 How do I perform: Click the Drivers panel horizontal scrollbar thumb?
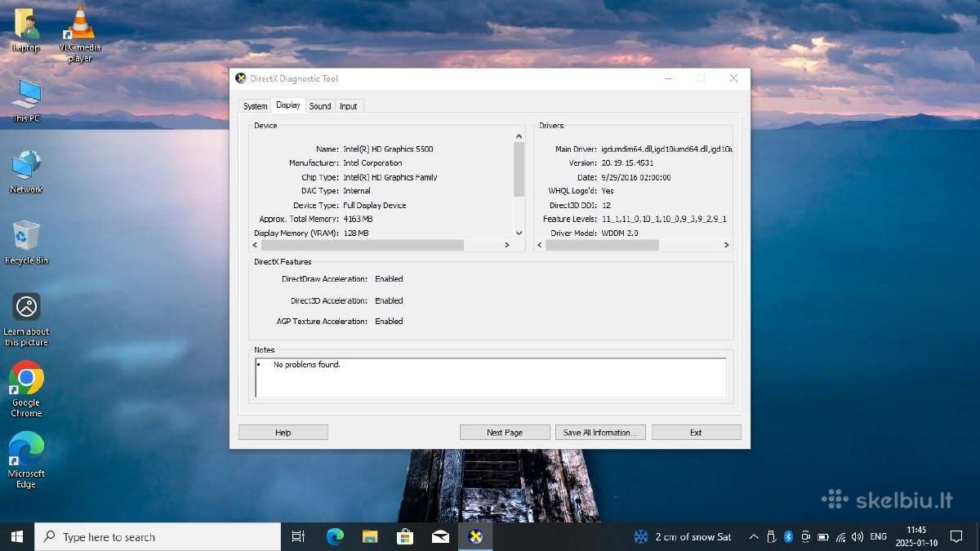[602, 245]
